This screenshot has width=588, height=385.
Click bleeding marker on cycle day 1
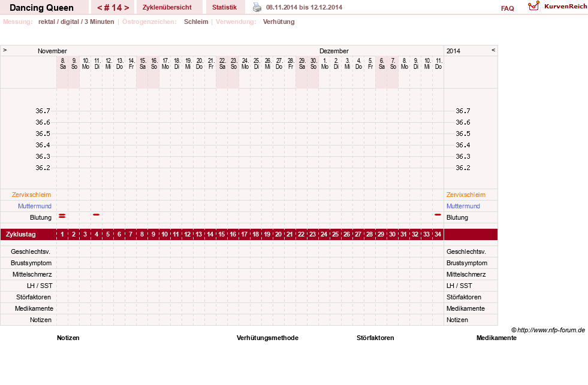point(62,216)
